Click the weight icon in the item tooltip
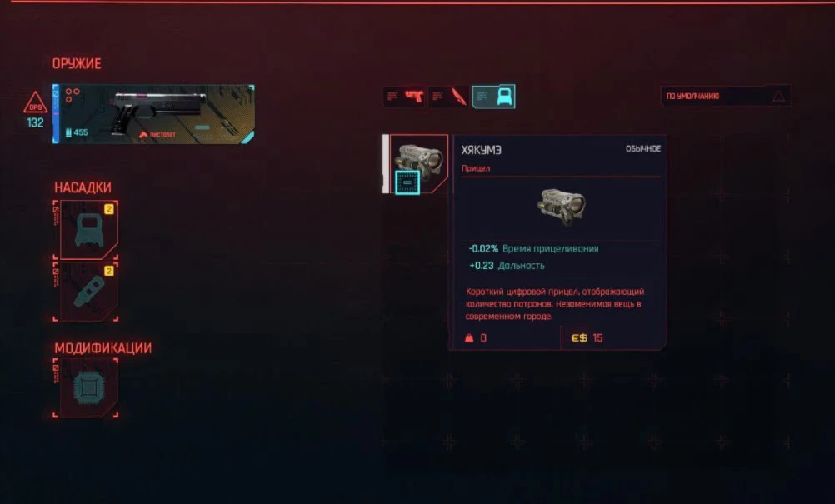835x504 pixels. click(x=469, y=338)
